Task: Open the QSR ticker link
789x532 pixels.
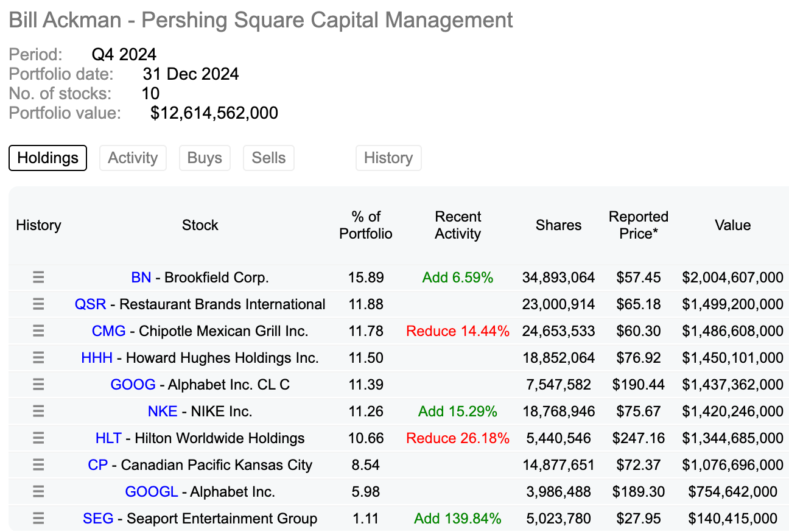Action: 90,304
